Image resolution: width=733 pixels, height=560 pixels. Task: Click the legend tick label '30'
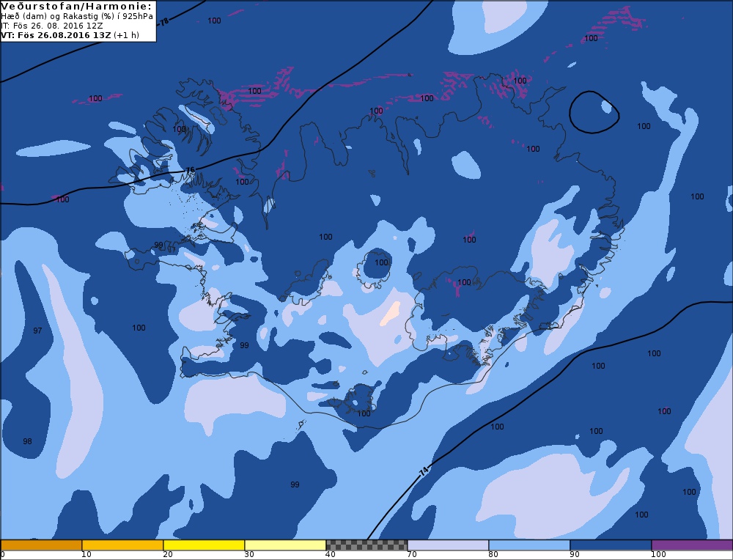pos(248,555)
